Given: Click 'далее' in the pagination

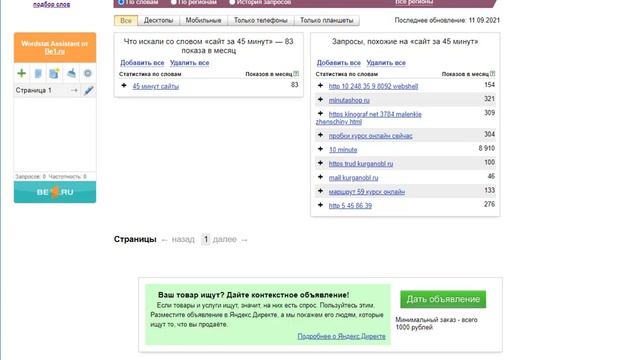Looking at the screenshot, I should 224,240.
